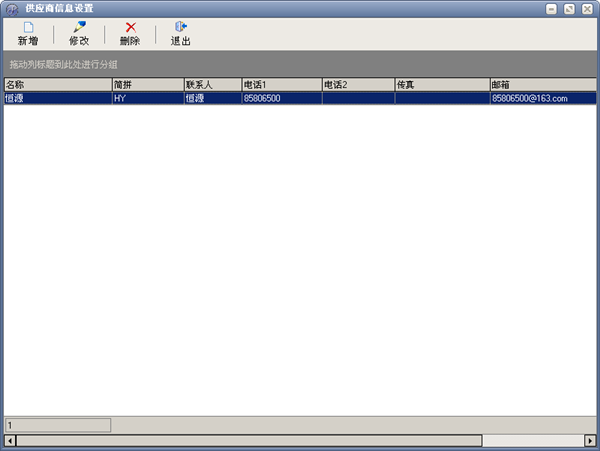Click the horizontal scrollbar right arrow

click(x=589, y=441)
